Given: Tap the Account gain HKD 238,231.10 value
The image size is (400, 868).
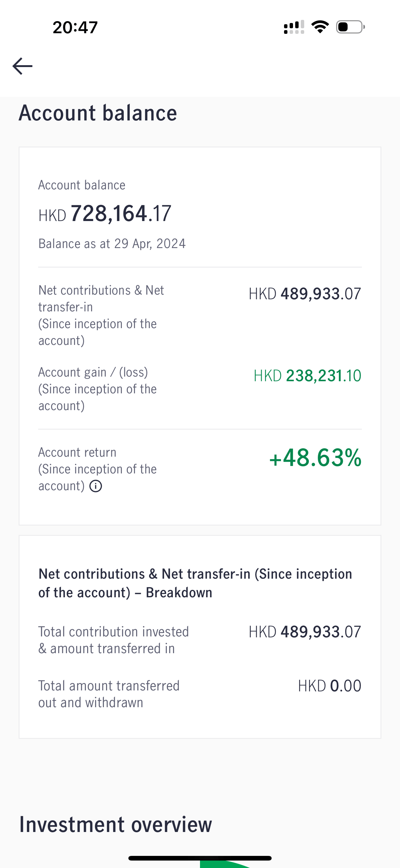Looking at the screenshot, I should 307,375.
